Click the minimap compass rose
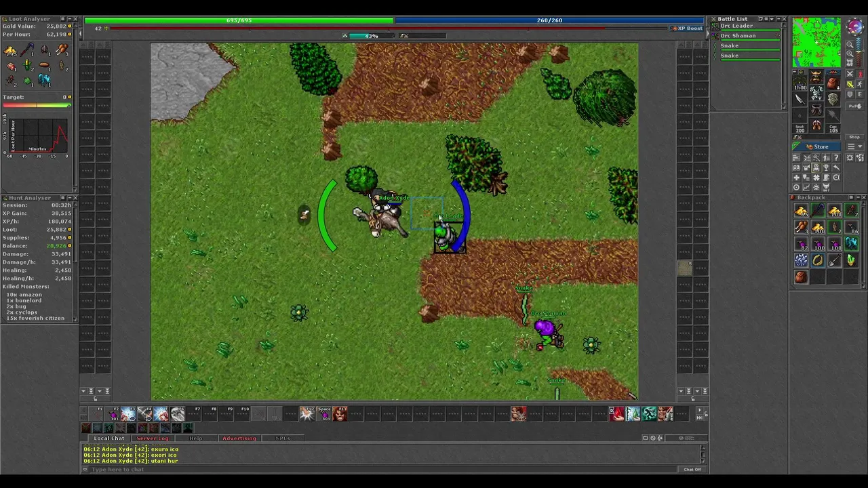The image size is (868, 488). (x=855, y=26)
